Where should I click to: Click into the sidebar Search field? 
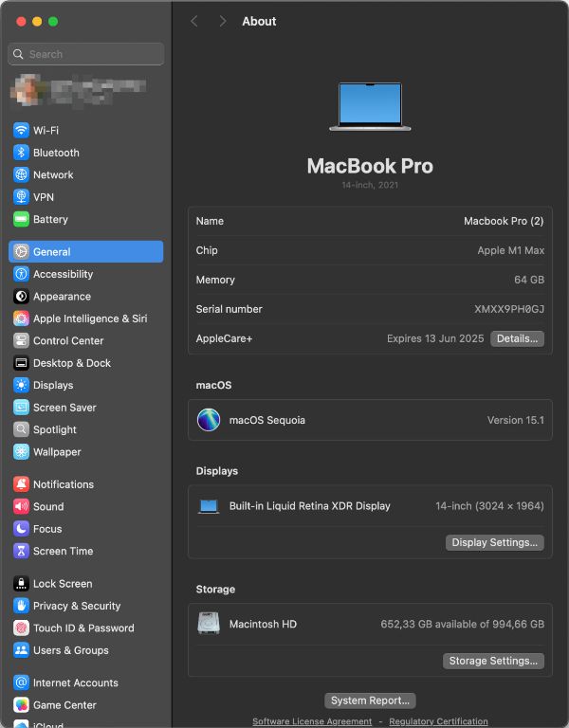[x=86, y=54]
